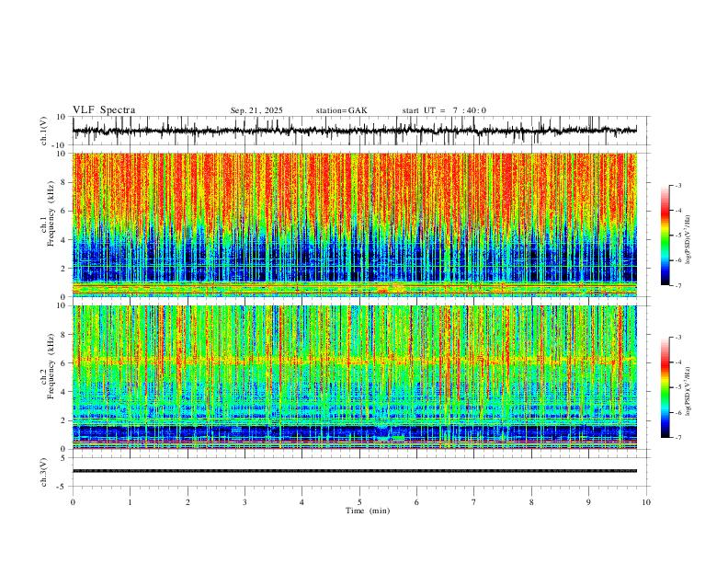
Task: Click the "VLF Spectra" plot title
Action: (x=104, y=110)
